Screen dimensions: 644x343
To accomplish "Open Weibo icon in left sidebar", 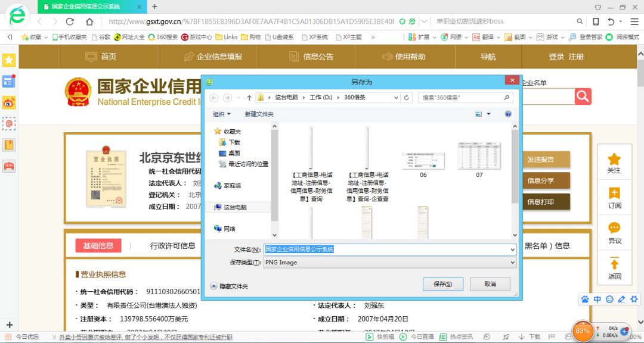I will [8, 102].
